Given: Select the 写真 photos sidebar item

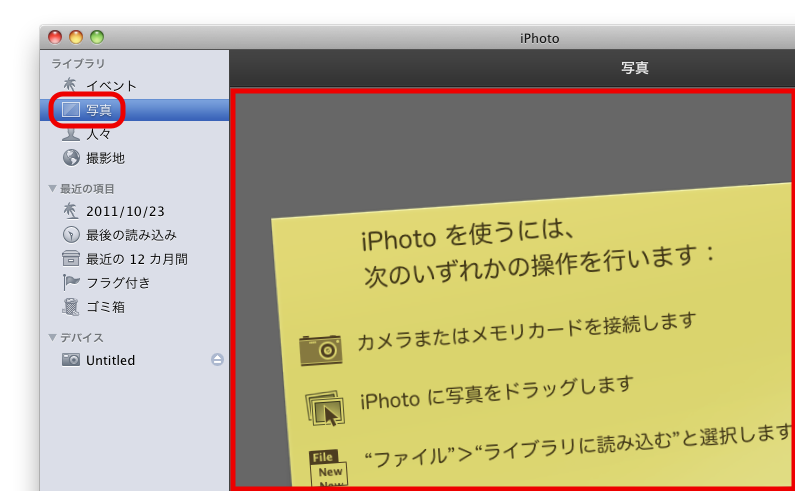Looking at the screenshot, I should 98,110.
